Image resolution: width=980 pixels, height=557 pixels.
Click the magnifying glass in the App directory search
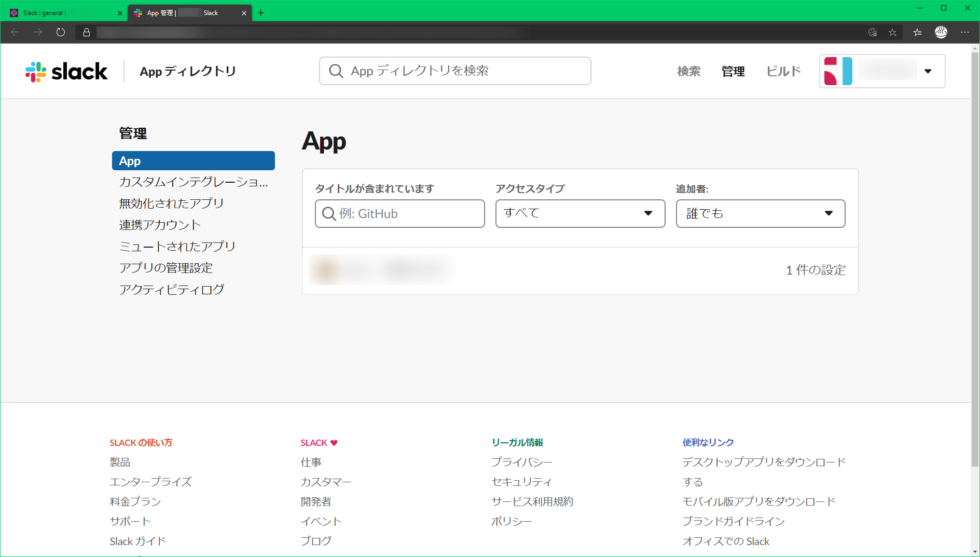336,71
